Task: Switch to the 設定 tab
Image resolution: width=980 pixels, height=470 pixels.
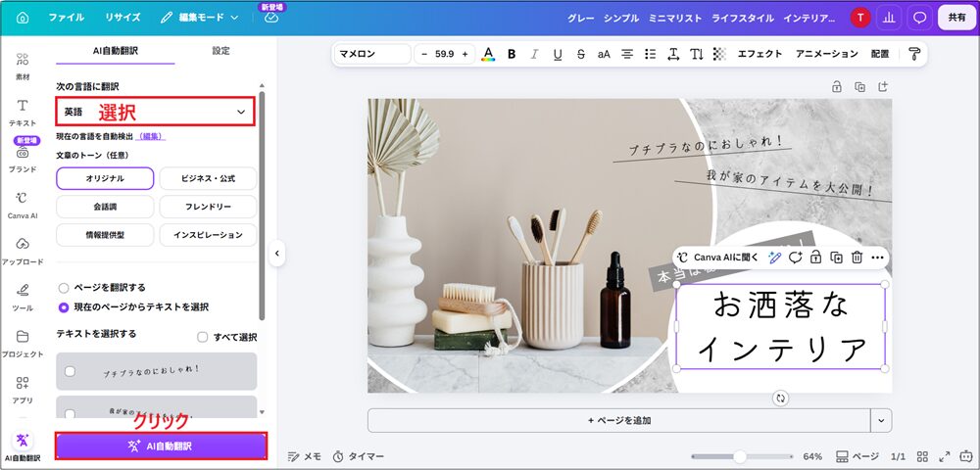Action: pos(220,51)
